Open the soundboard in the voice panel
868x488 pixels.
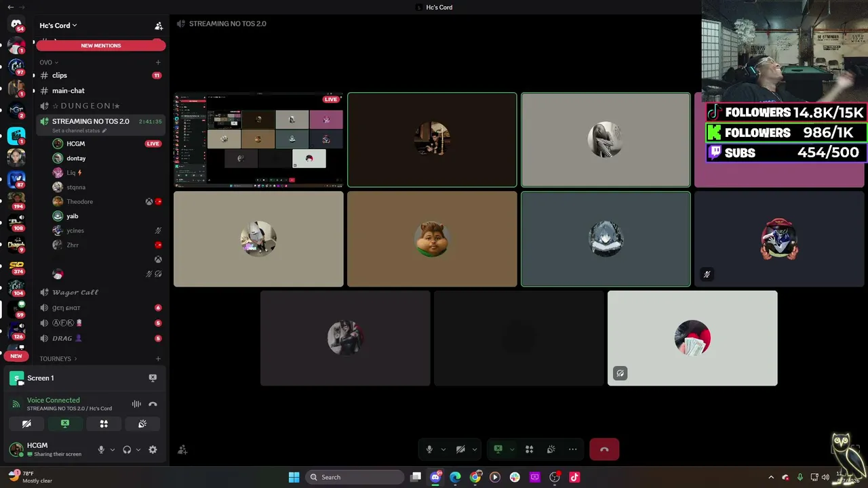[x=142, y=424]
